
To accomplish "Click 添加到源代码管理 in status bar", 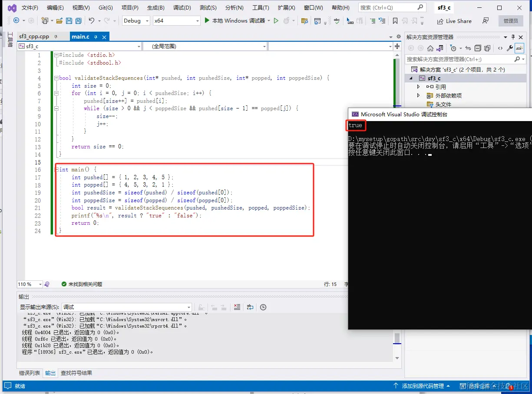I will click(422, 386).
